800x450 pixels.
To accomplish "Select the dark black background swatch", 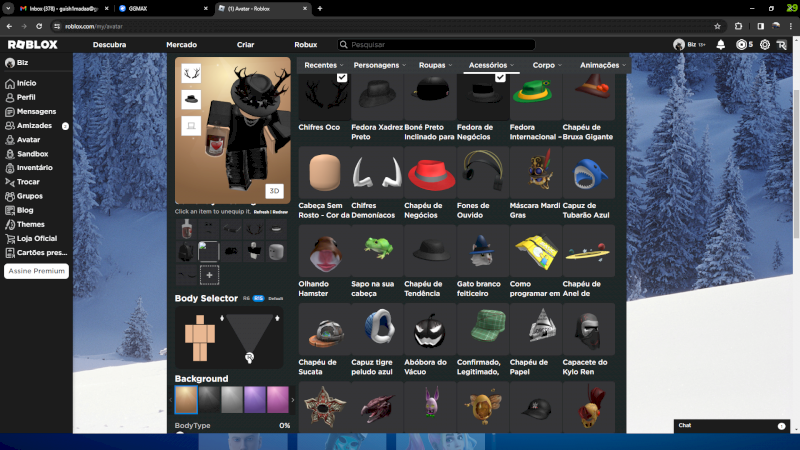I will click(x=209, y=399).
